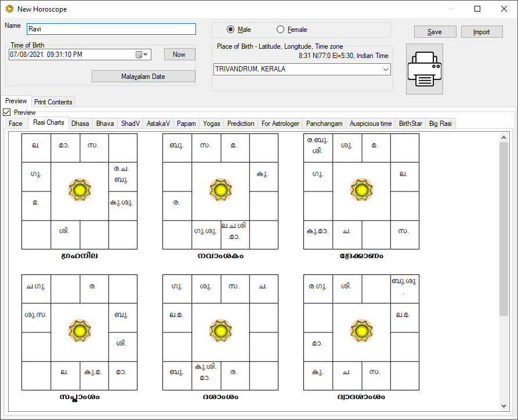Click the Time of Birth date field
Screen dimensions: 518x420
80,55
